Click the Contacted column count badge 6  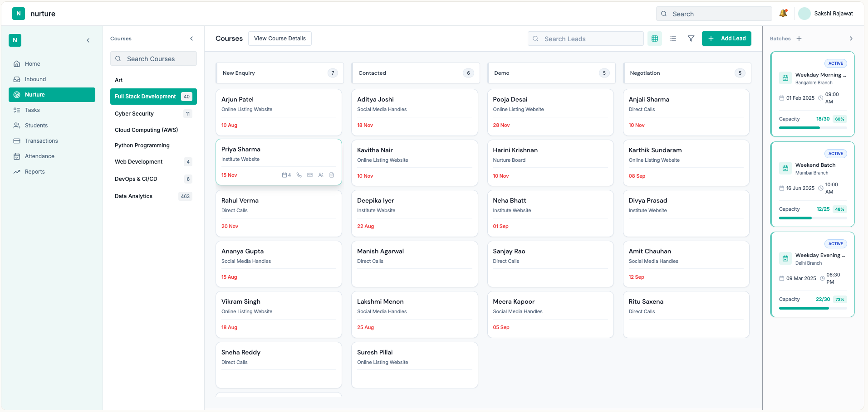pos(468,73)
